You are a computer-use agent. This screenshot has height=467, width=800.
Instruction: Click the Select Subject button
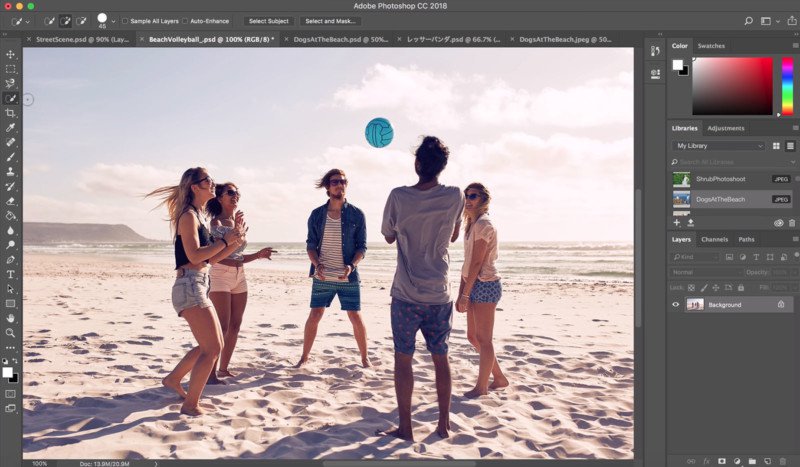[x=268, y=21]
